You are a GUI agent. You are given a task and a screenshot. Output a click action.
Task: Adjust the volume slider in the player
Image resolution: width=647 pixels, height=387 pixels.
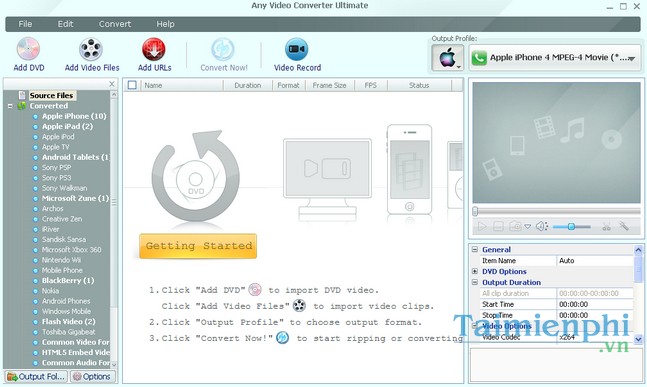(x=571, y=226)
